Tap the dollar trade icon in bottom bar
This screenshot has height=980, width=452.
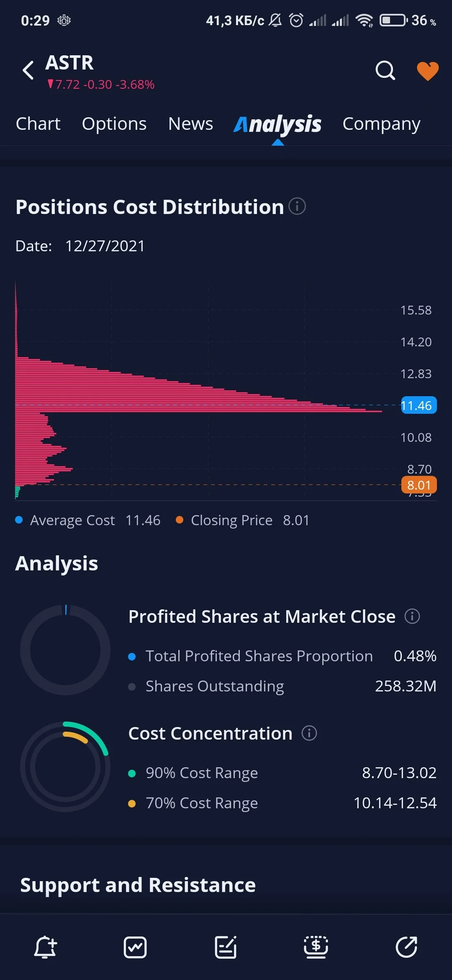click(x=316, y=947)
